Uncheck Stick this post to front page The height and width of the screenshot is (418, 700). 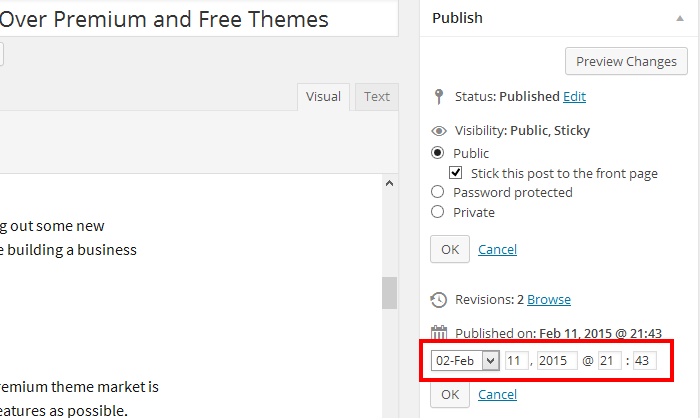[x=456, y=173]
